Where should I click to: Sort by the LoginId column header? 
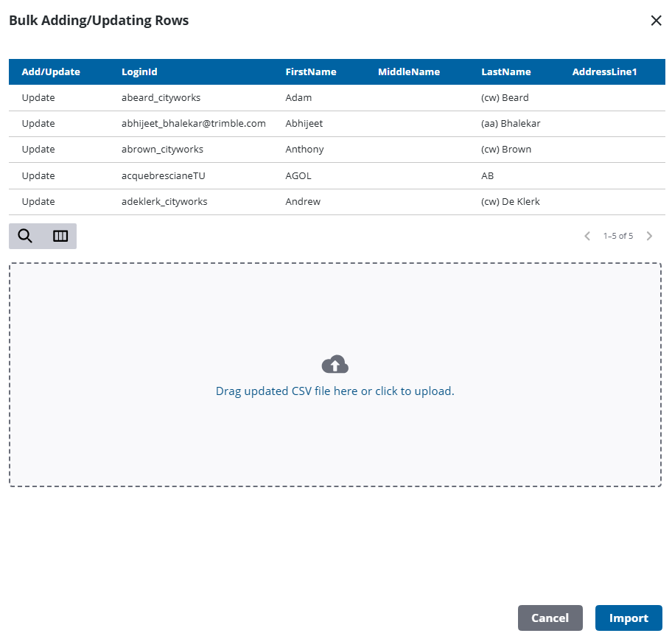coord(139,72)
